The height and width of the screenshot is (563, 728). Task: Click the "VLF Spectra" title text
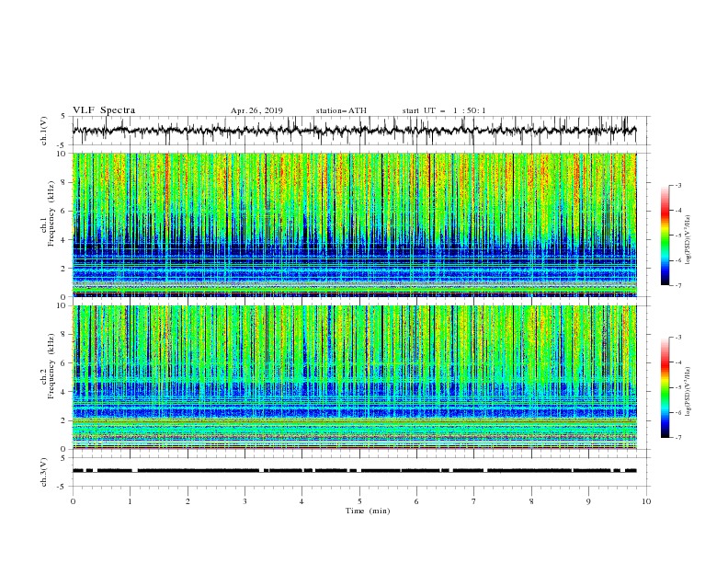[104, 110]
